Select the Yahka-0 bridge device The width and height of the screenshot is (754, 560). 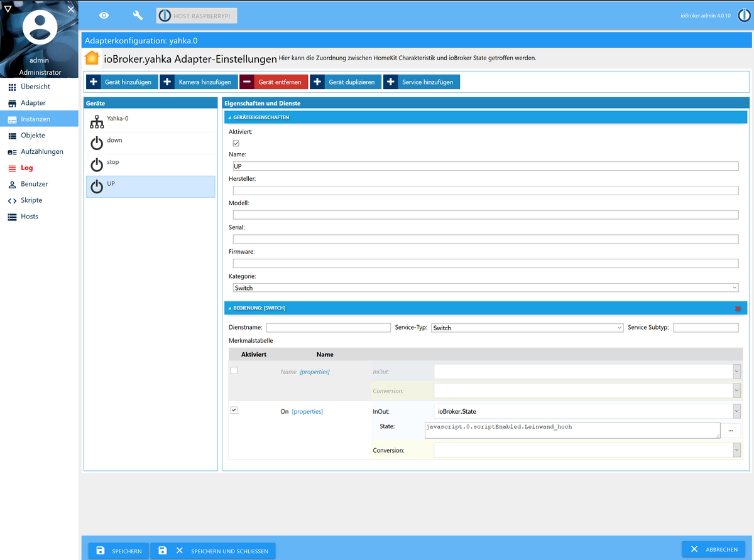[151, 121]
